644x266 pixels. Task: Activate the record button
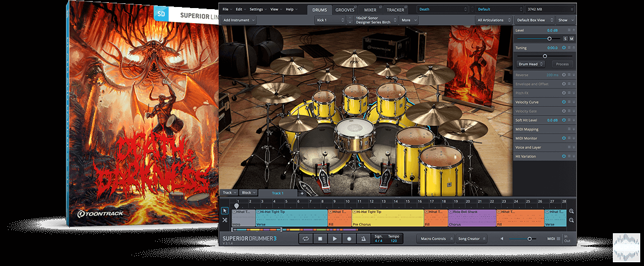pyautogui.click(x=349, y=239)
